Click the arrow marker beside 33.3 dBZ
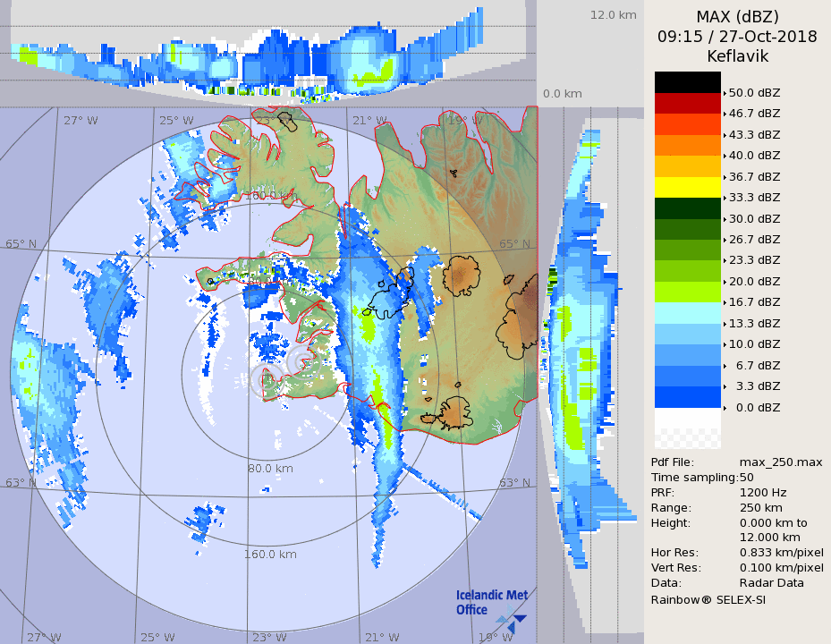 [725, 198]
